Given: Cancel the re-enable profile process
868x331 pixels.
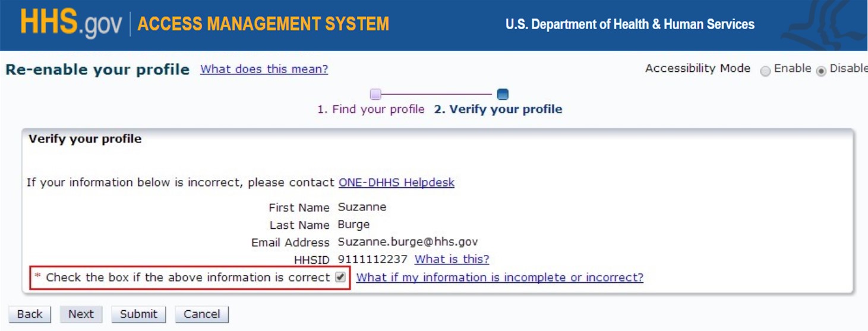Looking at the screenshot, I should (x=201, y=314).
